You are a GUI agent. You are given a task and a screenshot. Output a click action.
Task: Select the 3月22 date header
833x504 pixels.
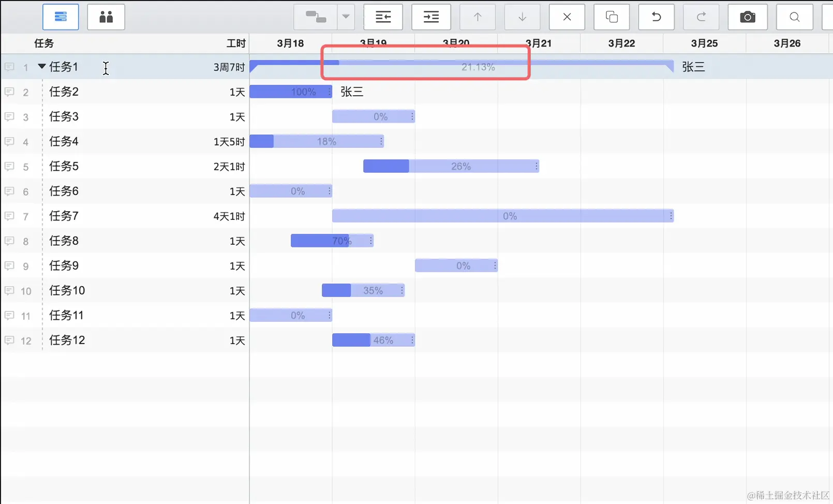(x=621, y=43)
